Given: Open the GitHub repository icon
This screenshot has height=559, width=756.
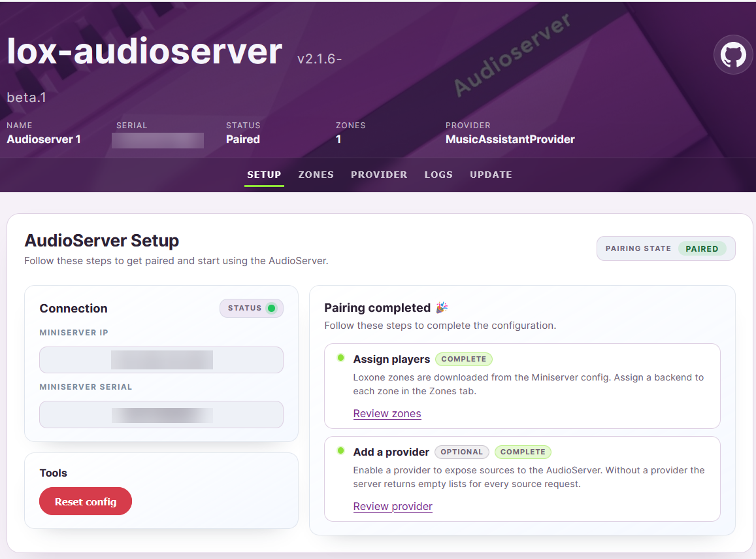Looking at the screenshot, I should point(733,55).
